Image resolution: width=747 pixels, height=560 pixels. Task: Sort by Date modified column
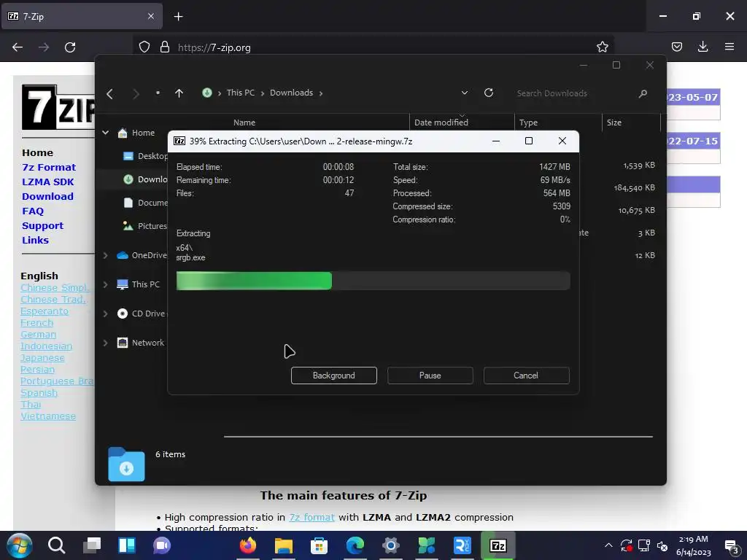[441, 122]
